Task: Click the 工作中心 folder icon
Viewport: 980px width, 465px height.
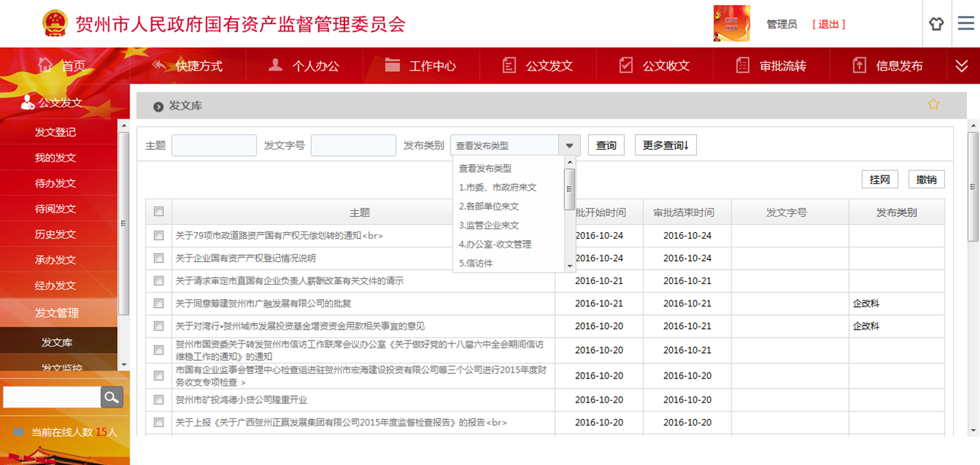Action: [x=392, y=65]
